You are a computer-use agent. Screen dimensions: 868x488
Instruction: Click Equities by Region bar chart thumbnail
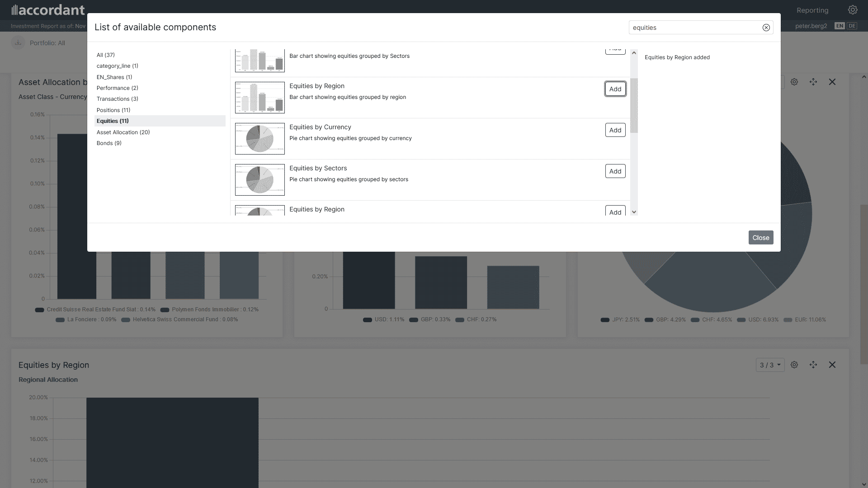pyautogui.click(x=260, y=98)
